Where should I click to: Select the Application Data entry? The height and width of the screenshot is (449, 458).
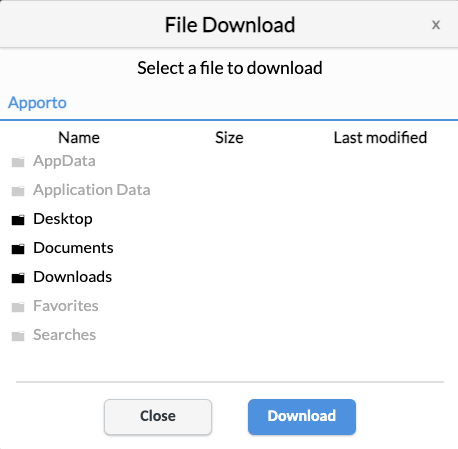click(x=92, y=190)
